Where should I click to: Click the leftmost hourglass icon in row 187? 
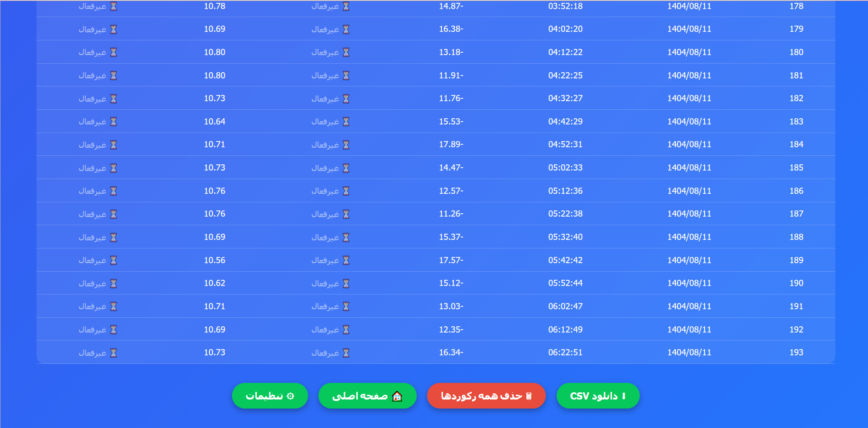pos(113,214)
